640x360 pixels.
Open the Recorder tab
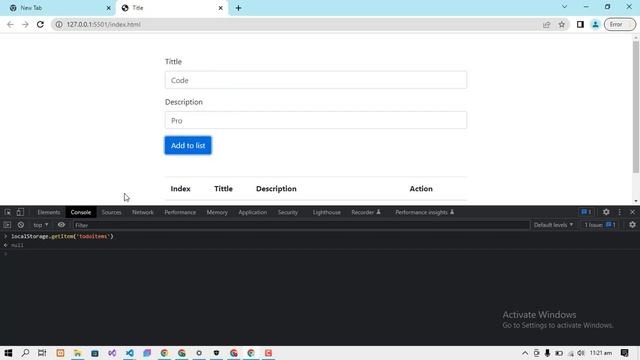[x=365, y=212]
